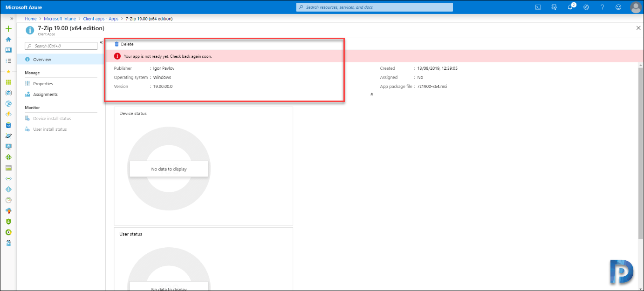The image size is (644, 291).
Task: Select operating system value 'Windows'
Action: click(162, 77)
